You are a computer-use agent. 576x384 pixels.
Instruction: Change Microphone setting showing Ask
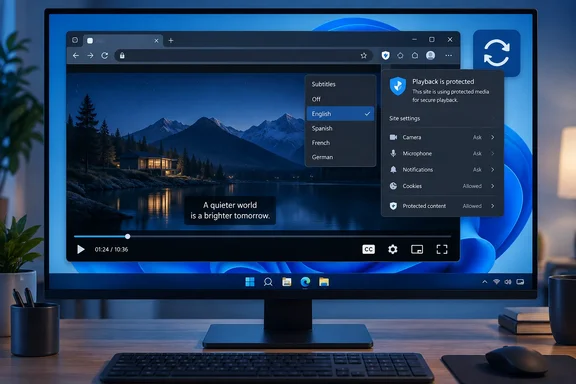point(477,153)
